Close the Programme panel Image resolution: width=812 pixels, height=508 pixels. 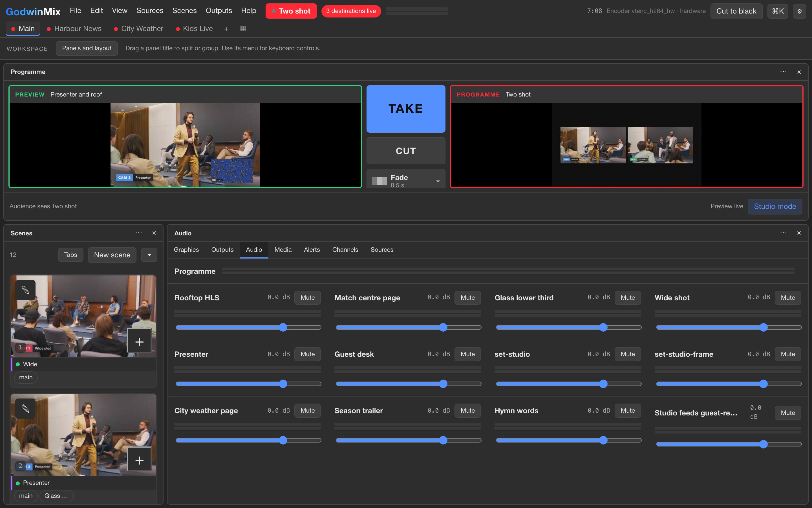pyautogui.click(x=799, y=72)
